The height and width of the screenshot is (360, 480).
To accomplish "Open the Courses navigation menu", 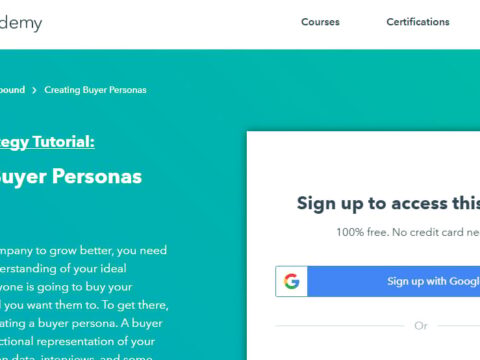I will click(320, 22).
